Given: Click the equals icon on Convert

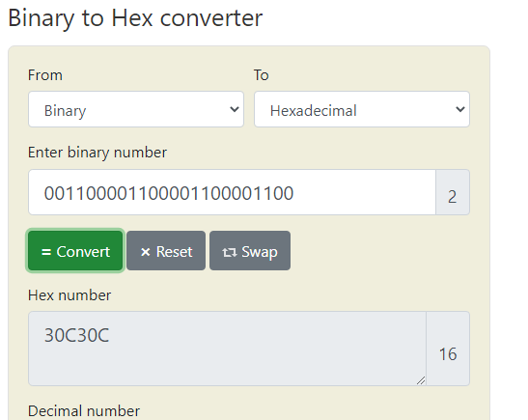Looking at the screenshot, I should tap(46, 252).
